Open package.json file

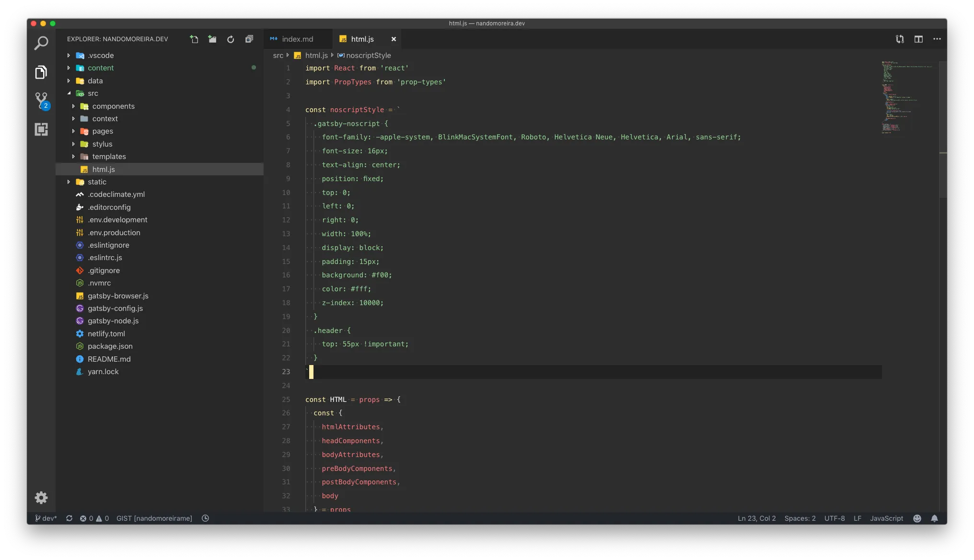pyautogui.click(x=160, y=346)
